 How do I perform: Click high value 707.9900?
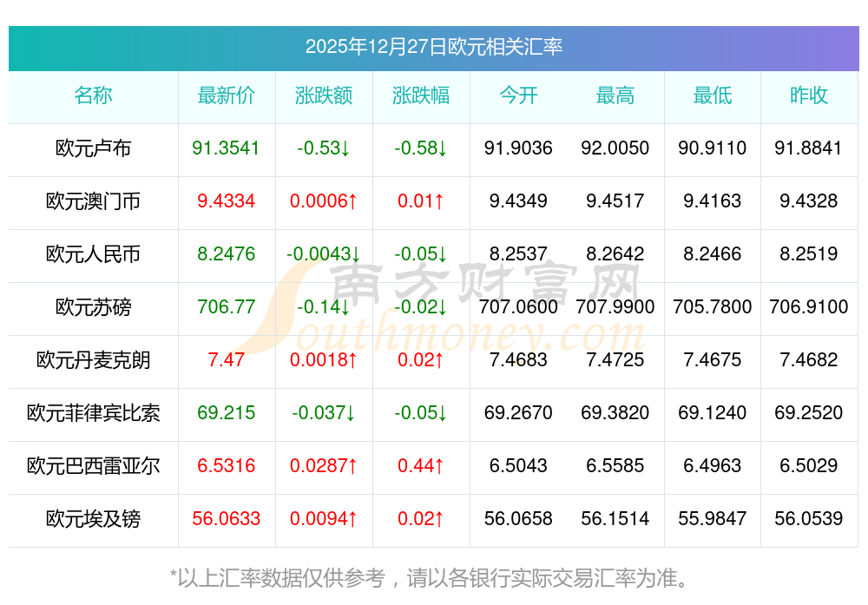615,306
